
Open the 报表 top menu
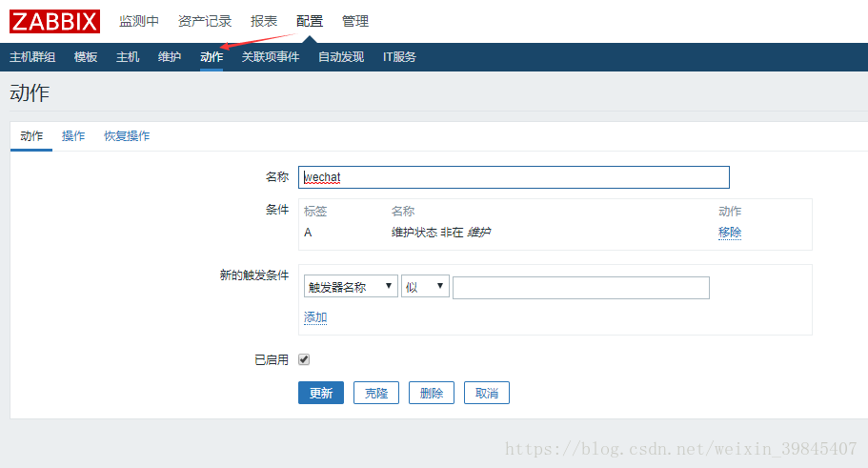(264, 21)
